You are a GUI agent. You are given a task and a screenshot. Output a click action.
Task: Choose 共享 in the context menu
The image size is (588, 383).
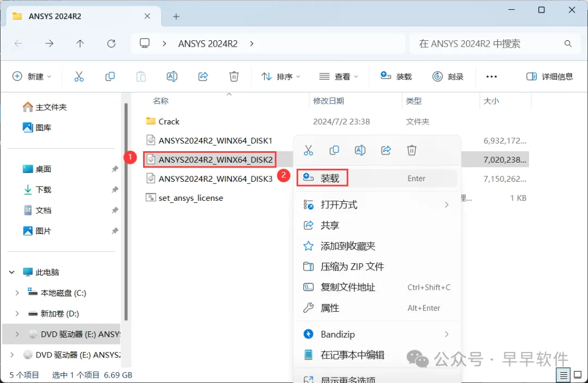pos(377,225)
